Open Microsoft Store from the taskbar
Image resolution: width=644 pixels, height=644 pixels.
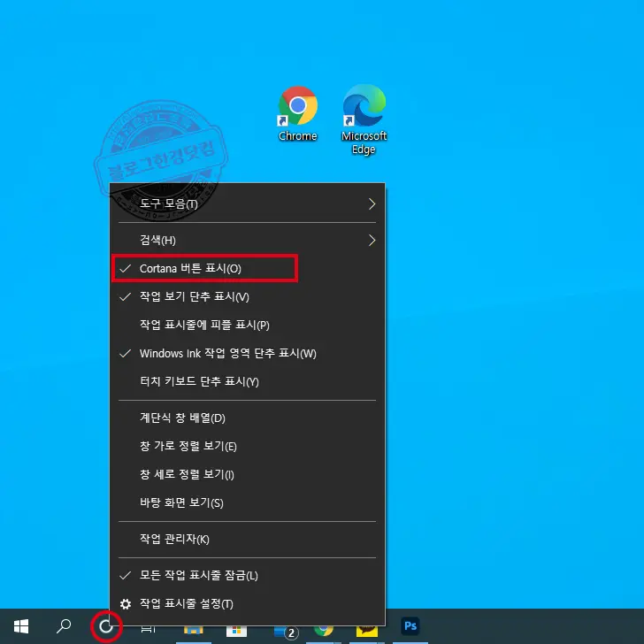tap(236, 631)
